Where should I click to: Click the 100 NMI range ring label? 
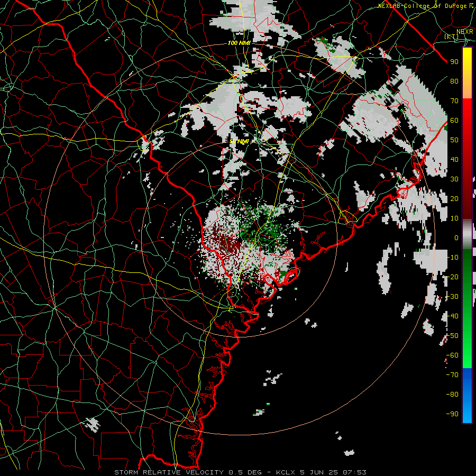(x=239, y=43)
